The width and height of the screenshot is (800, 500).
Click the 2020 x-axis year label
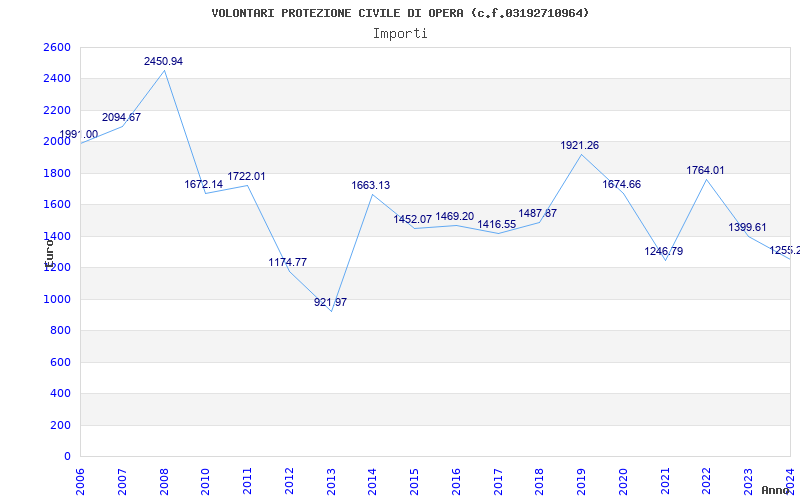tap(623, 481)
